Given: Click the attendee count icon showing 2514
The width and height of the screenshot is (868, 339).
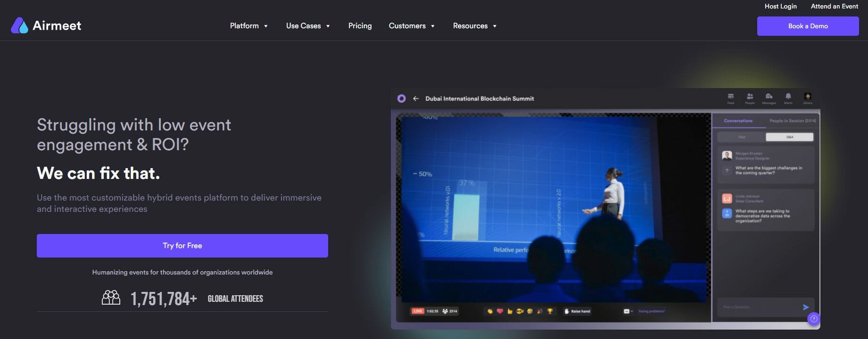Looking at the screenshot, I should click(445, 311).
